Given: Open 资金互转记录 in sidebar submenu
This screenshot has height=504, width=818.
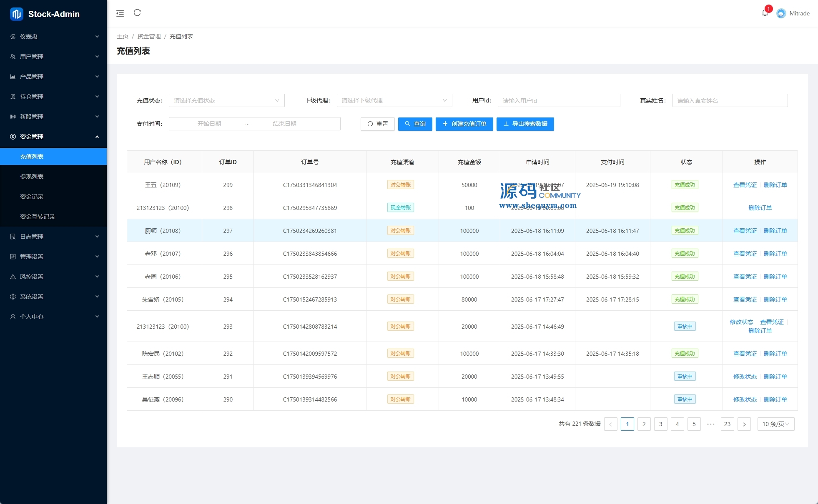Looking at the screenshot, I should [38, 217].
